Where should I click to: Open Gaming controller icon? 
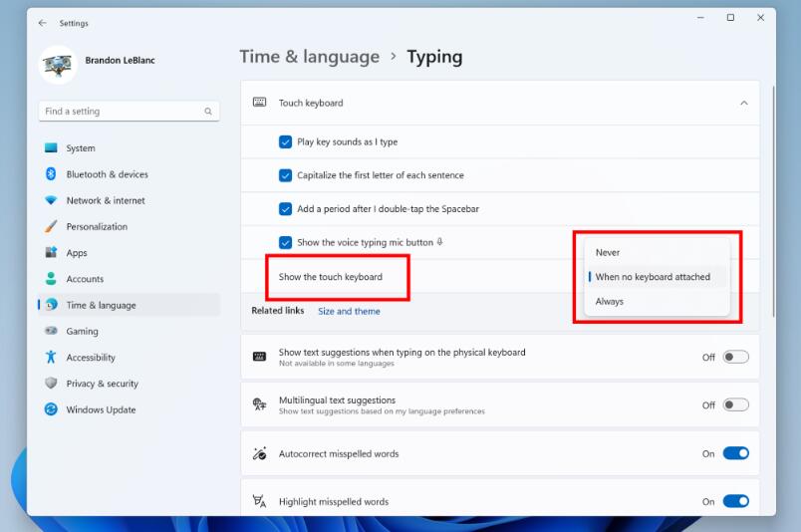pyautogui.click(x=51, y=331)
